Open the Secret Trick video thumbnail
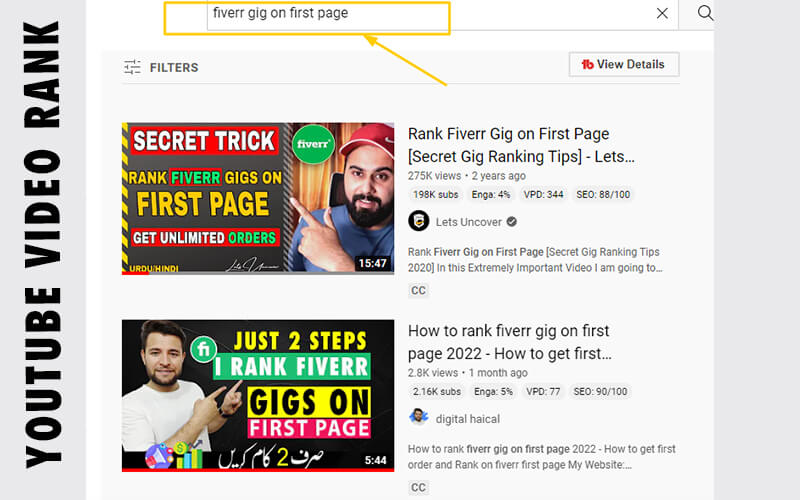800x500 pixels. 258,198
